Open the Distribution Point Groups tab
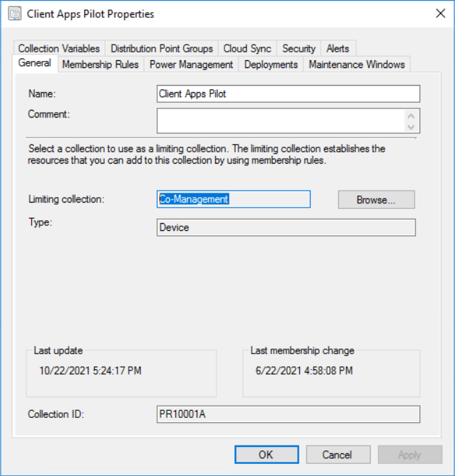455x476 pixels. 161,48
